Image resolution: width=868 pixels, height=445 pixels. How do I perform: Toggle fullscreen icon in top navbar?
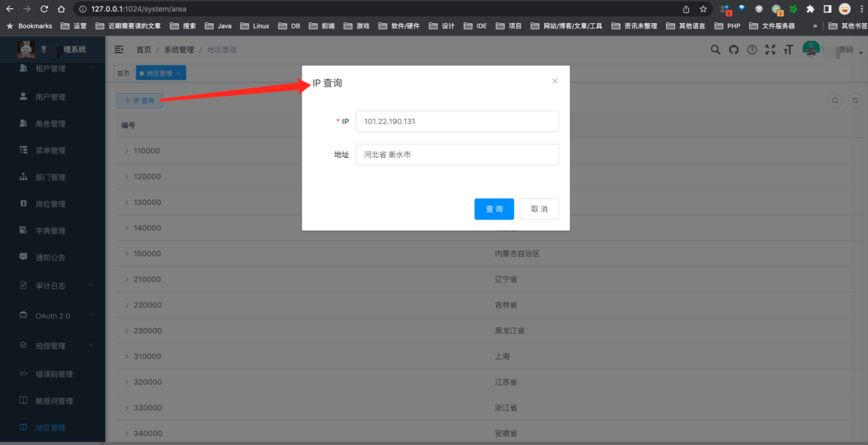click(x=770, y=50)
